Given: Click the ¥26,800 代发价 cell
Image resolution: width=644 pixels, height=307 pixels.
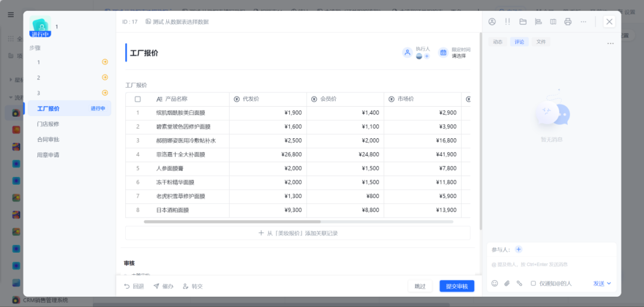Looking at the screenshot, I should 268,154.
